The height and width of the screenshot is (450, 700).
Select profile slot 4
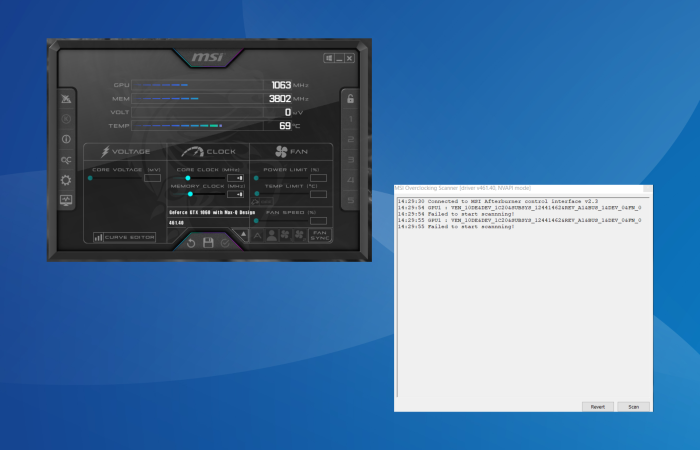coord(350,180)
